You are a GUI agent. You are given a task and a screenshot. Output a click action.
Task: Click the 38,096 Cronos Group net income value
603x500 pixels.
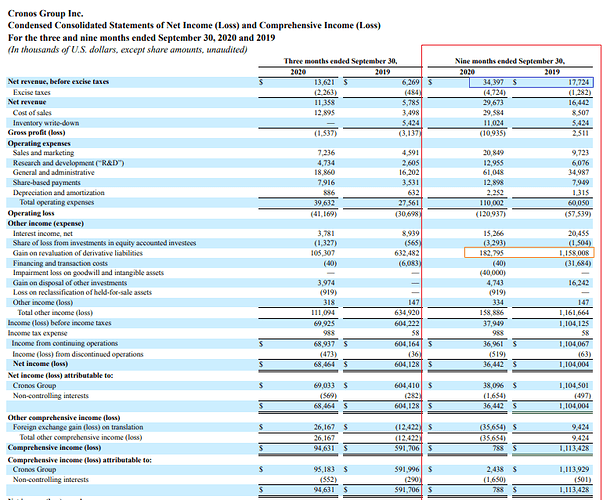493,385
